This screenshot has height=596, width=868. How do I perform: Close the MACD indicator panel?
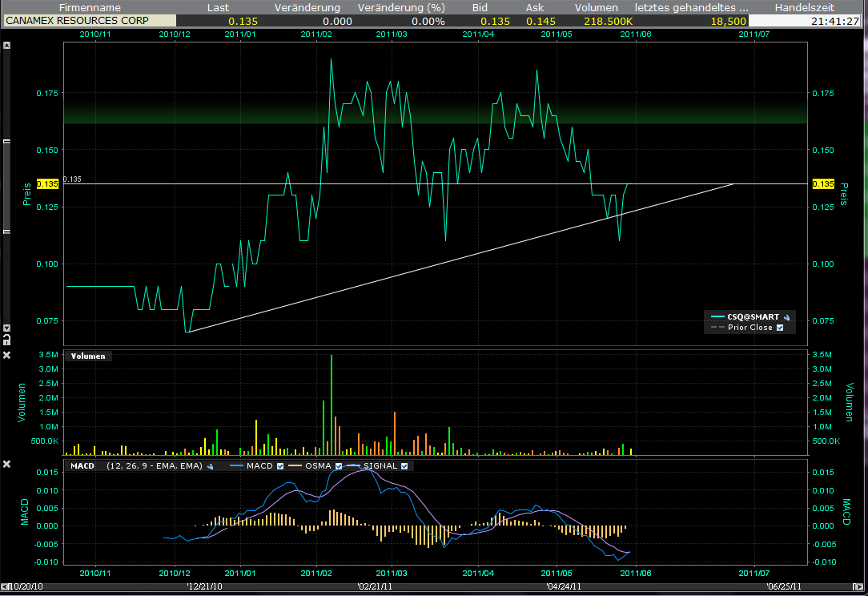pyautogui.click(x=7, y=464)
